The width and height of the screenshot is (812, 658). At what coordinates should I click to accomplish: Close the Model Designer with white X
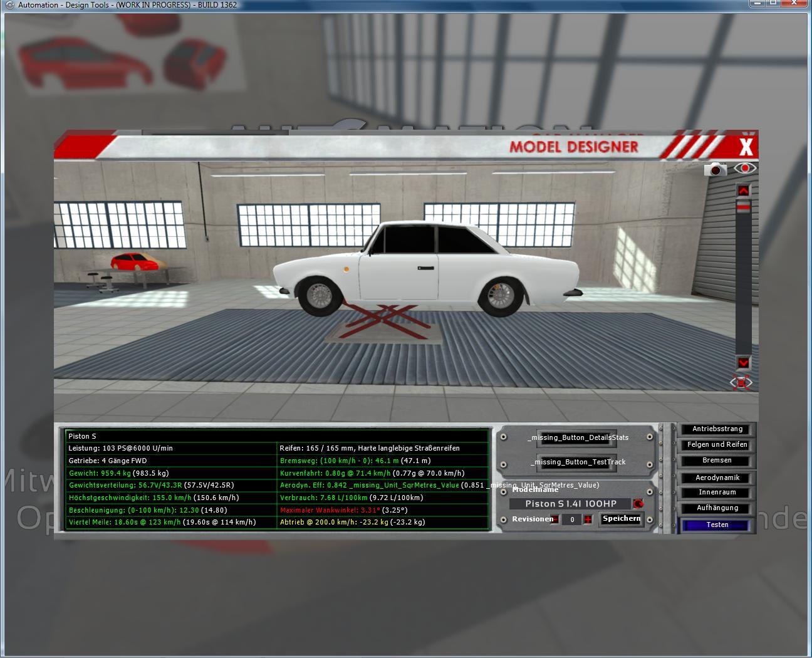click(746, 147)
